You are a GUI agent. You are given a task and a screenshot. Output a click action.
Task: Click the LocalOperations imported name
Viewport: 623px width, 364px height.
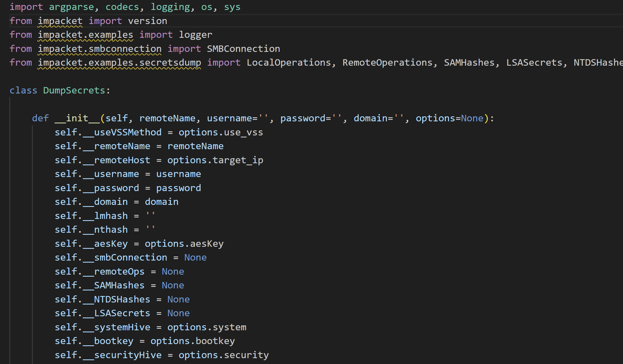[289, 63]
